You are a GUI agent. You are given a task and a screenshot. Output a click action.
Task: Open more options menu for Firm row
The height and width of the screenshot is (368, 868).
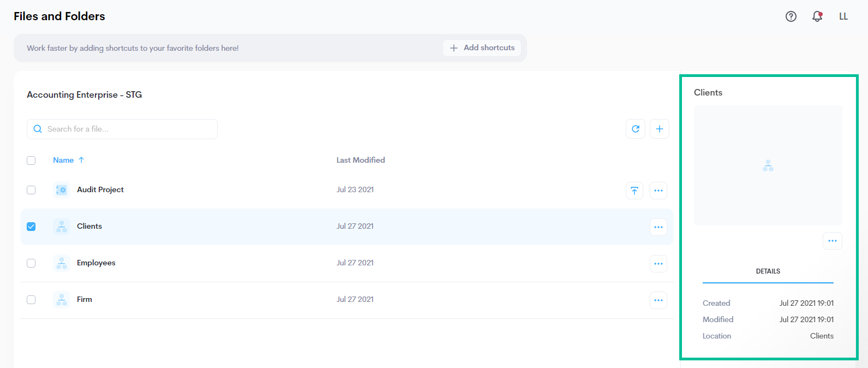[658, 300]
